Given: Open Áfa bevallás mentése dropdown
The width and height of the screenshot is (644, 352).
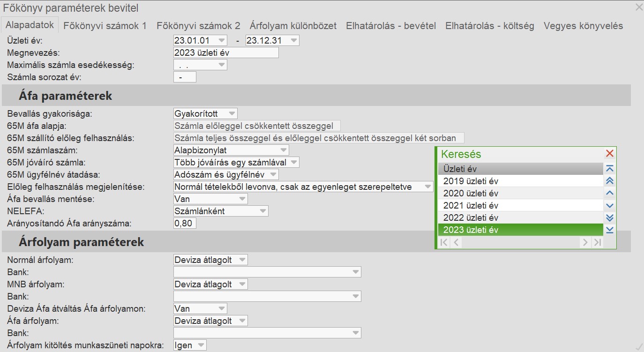Looking at the screenshot, I should pos(242,199).
